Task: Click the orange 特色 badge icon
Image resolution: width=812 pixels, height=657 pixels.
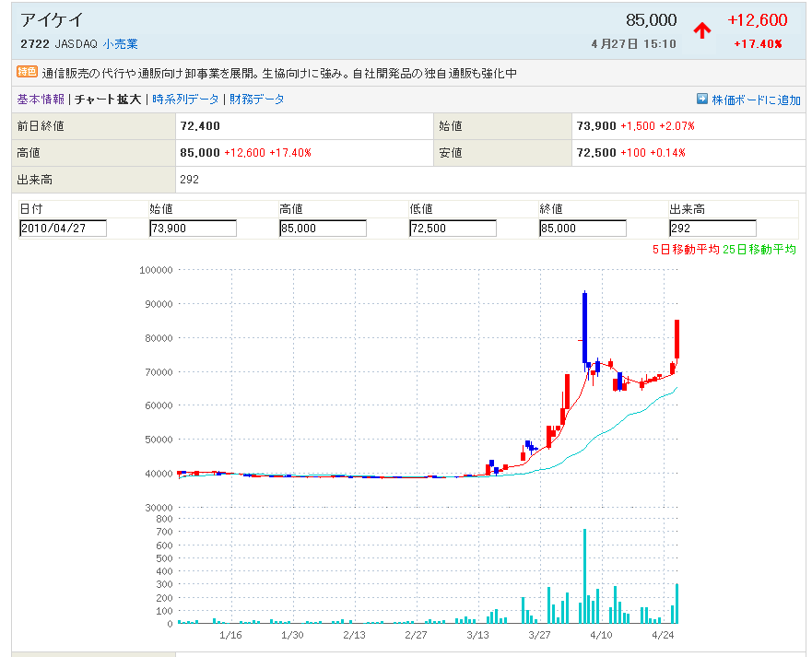Action: coord(27,72)
